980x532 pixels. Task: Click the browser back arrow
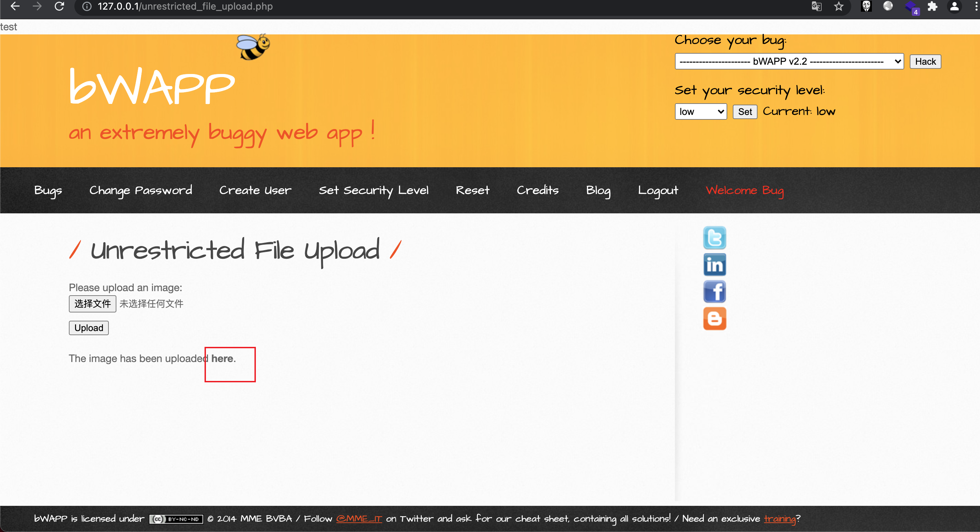(x=15, y=7)
